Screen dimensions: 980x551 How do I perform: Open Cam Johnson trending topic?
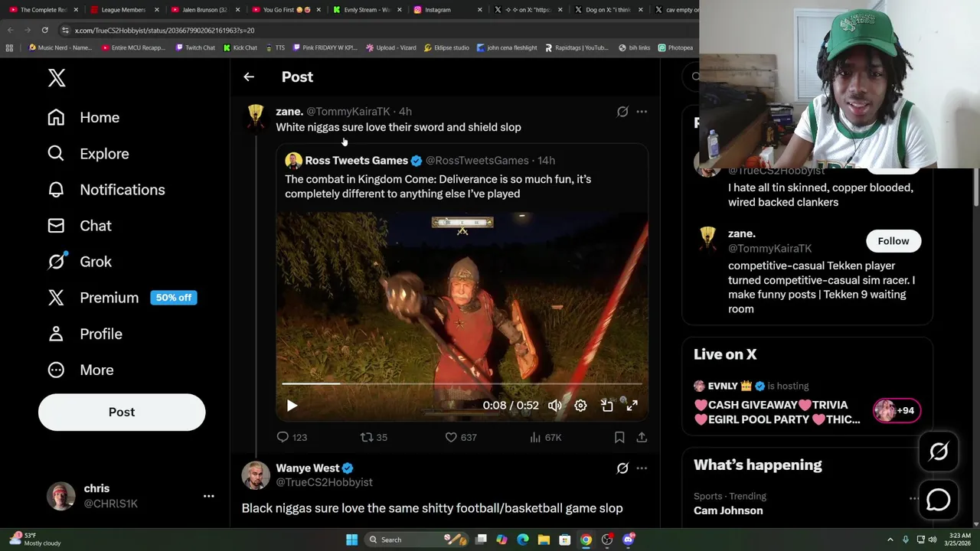728,510
